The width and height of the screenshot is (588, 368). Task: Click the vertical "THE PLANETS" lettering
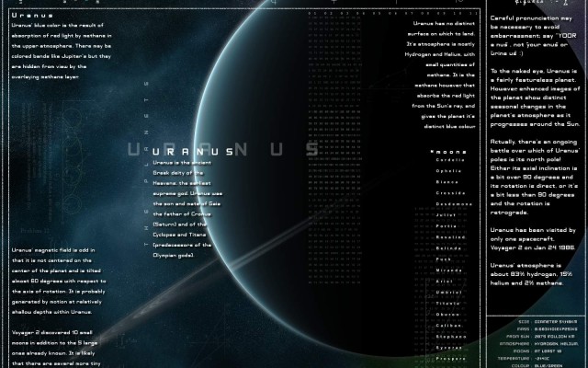146,164
